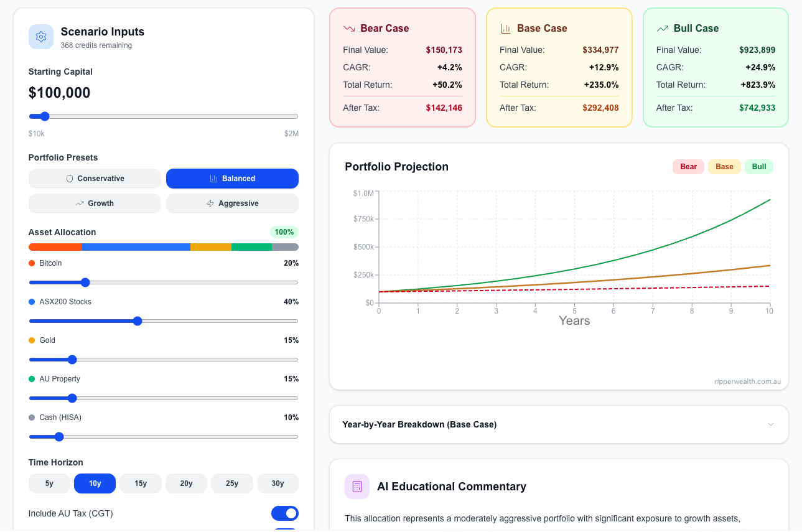
Task: Click Base Case final value $334,977
Action: (x=601, y=50)
